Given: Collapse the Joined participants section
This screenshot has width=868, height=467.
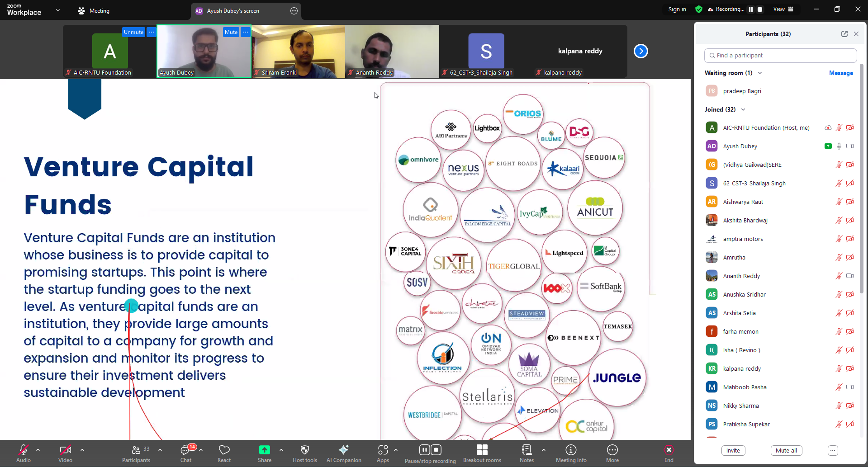Looking at the screenshot, I should pyautogui.click(x=743, y=109).
